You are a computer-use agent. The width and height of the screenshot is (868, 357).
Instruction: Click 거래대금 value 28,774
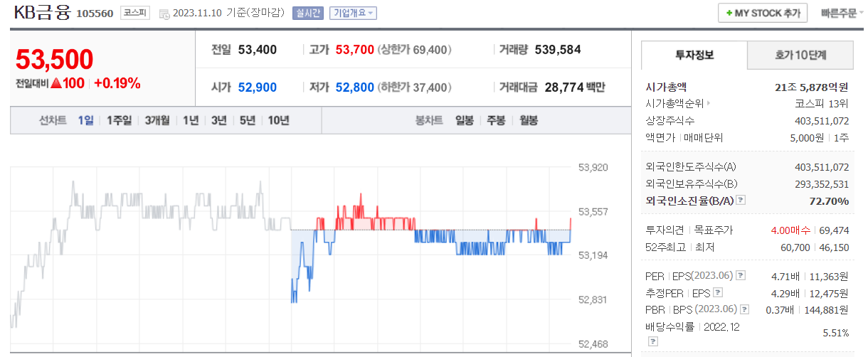563,87
